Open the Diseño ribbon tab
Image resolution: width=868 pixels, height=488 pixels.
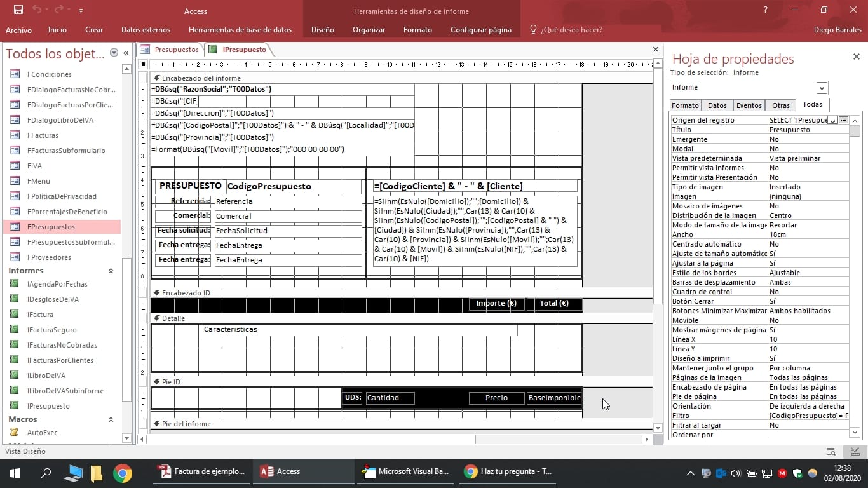(323, 30)
